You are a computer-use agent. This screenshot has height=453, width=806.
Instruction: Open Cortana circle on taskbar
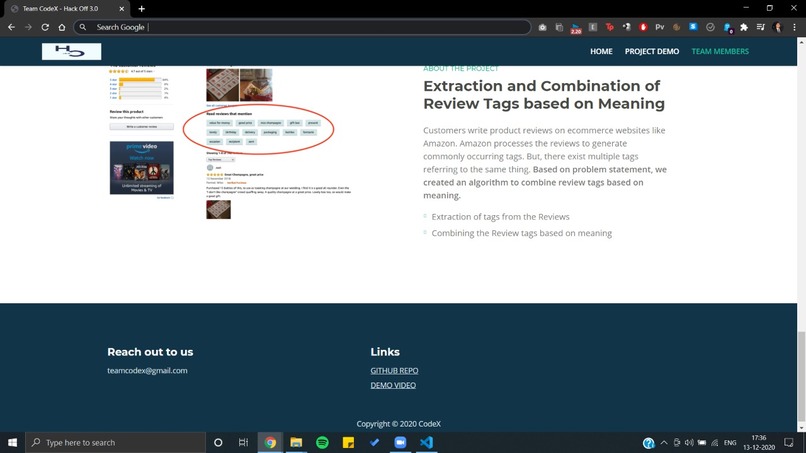(x=218, y=442)
